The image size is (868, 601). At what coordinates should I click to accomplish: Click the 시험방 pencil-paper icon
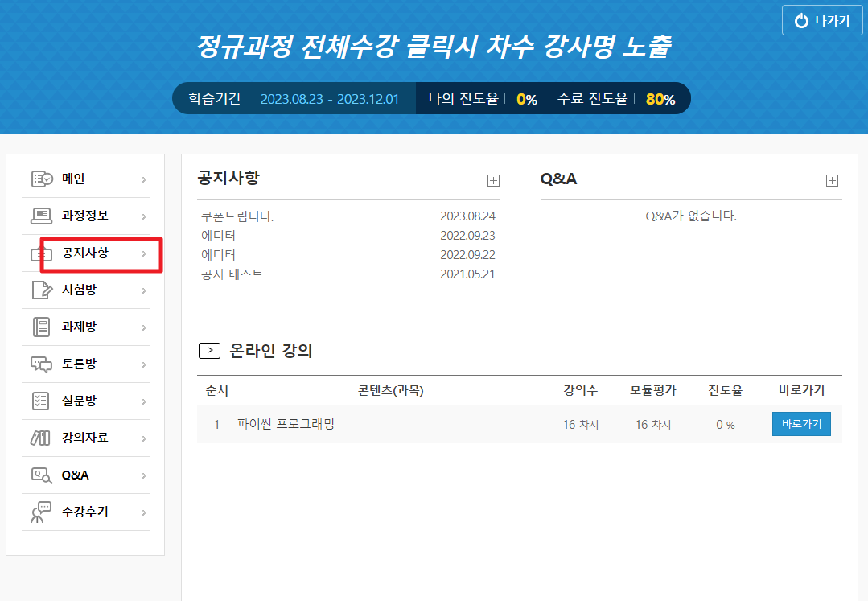42,290
